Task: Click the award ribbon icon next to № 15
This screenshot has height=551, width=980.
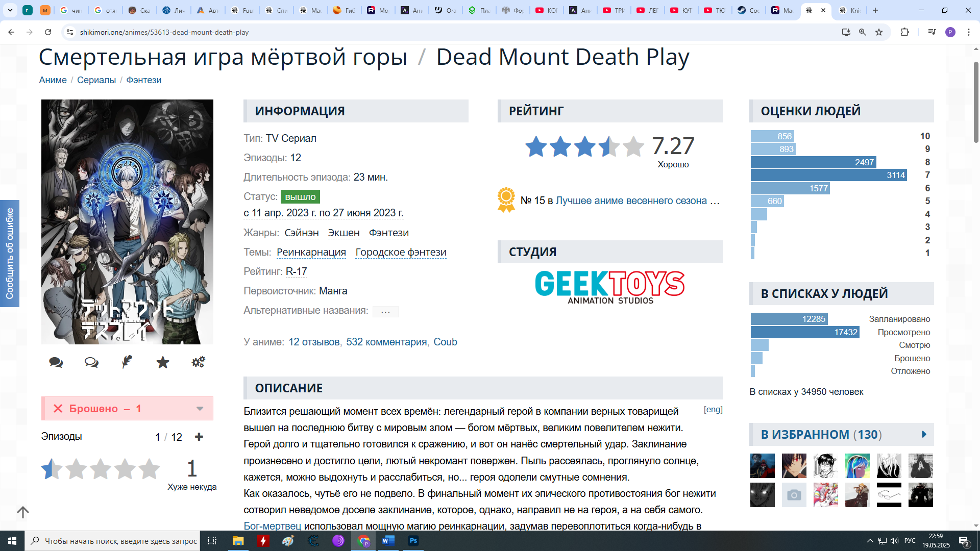Action: [506, 200]
